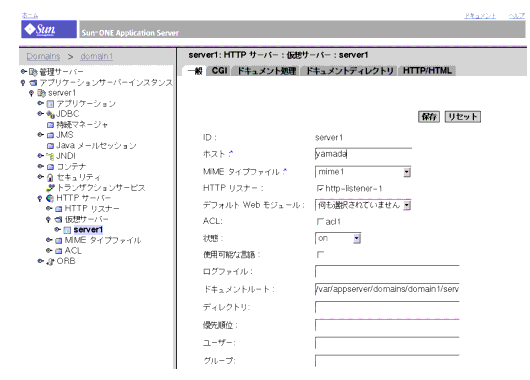Click the ユーザー input field
The height and width of the screenshot is (380, 530).
(387, 343)
